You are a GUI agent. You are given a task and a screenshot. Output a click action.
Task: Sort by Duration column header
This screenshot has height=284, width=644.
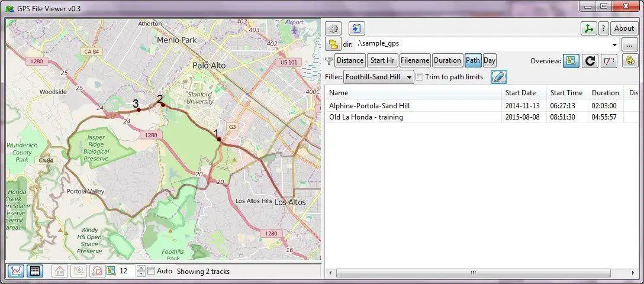(606, 93)
